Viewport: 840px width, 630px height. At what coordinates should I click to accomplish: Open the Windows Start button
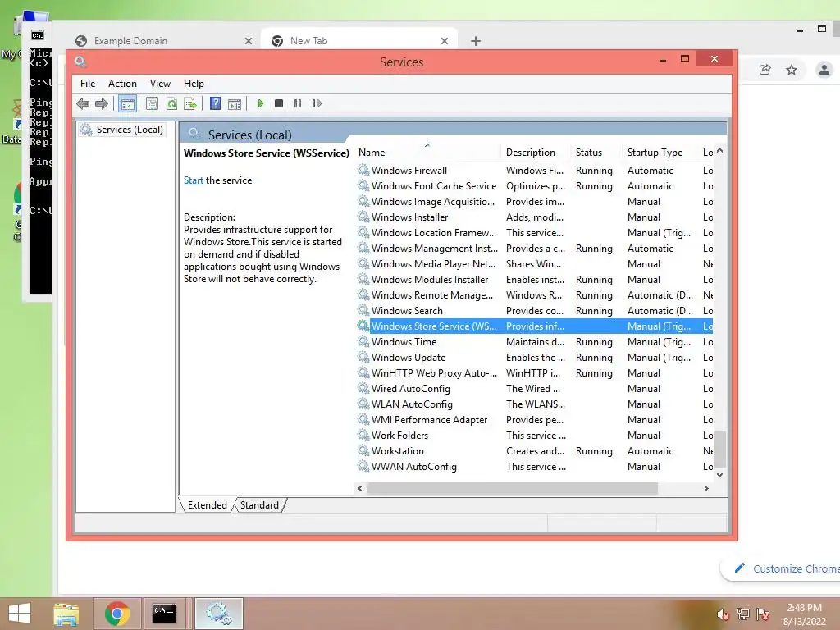click(20, 614)
